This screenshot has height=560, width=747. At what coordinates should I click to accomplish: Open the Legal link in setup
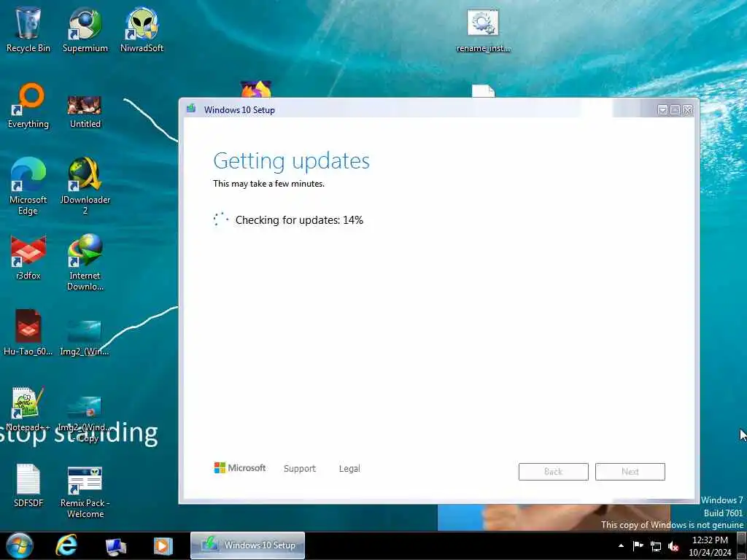349,469
